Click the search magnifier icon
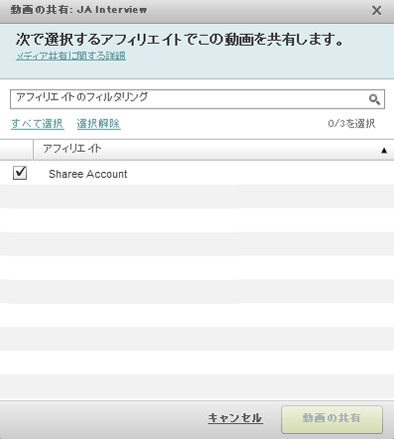 [x=374, y=99]
